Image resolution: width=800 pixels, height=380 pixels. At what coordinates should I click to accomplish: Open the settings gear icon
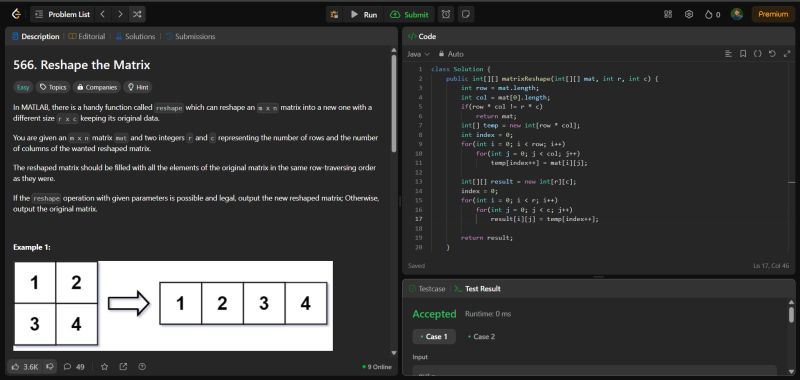tap(689, 14)
